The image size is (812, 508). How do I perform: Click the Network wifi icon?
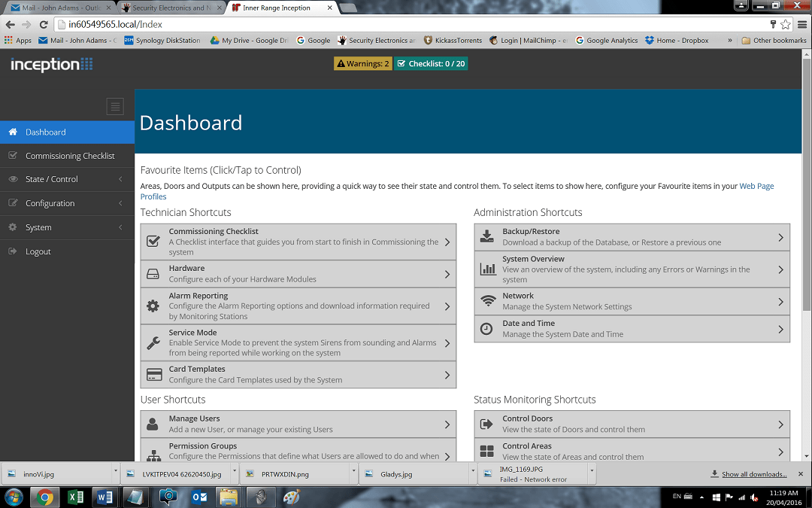tap(486, 302)
